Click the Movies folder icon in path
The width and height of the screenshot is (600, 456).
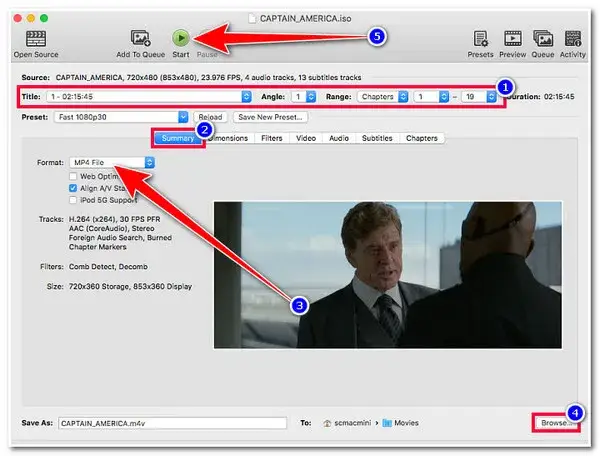[x=386, y=424]
